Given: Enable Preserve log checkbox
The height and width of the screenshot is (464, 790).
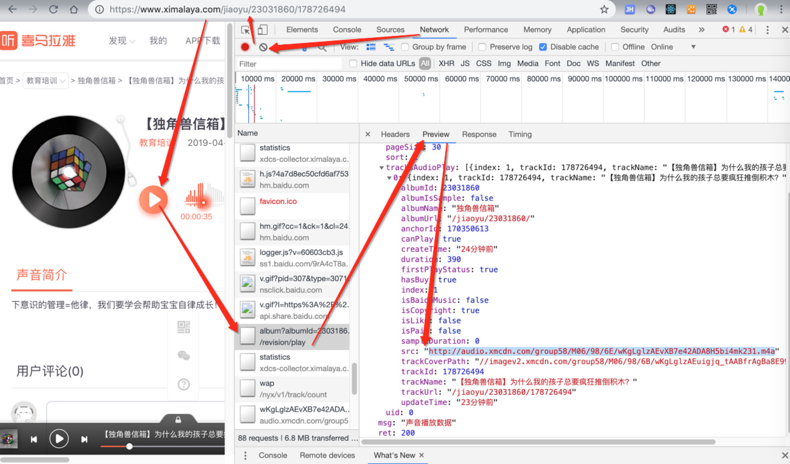Looking at the screenshot, I should point(482,47).
